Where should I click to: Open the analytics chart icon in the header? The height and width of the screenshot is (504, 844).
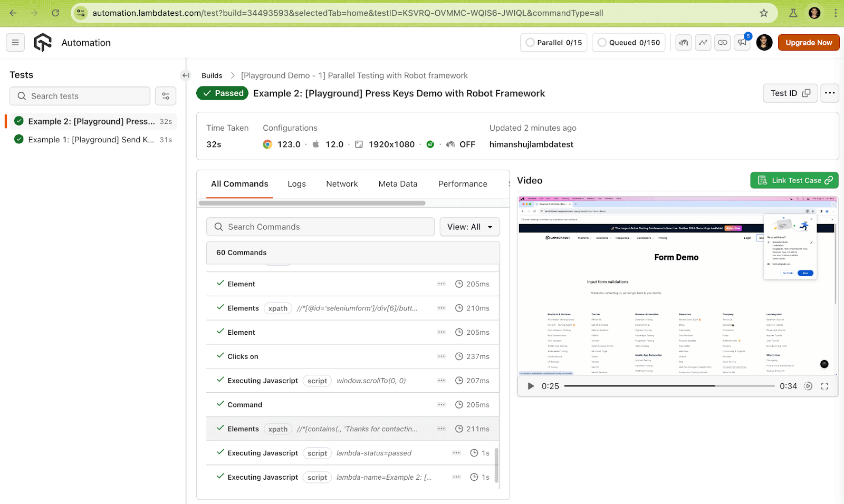[703, 43]
